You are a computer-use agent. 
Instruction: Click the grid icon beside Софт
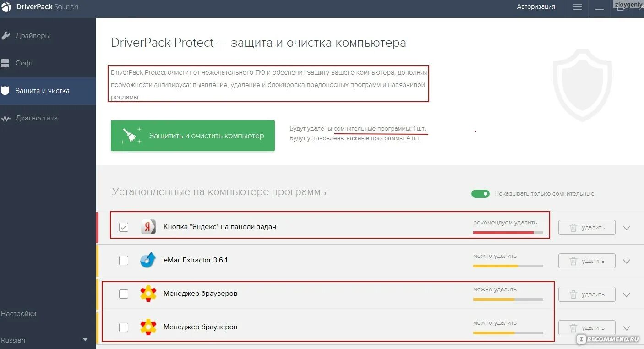click(5, 63)
